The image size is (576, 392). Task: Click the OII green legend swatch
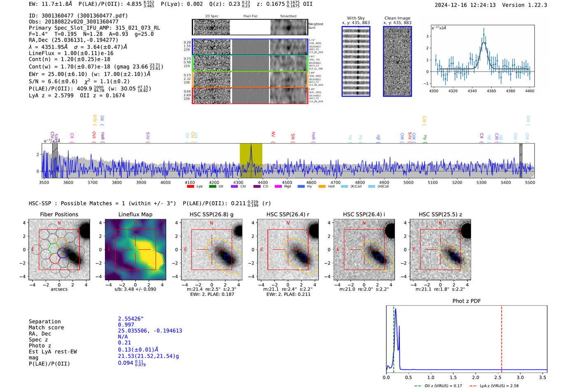[x=213, y=186]
